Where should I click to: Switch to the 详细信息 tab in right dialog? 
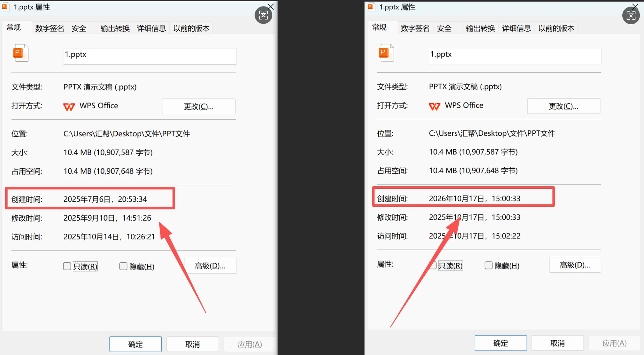tap(516, 28)
